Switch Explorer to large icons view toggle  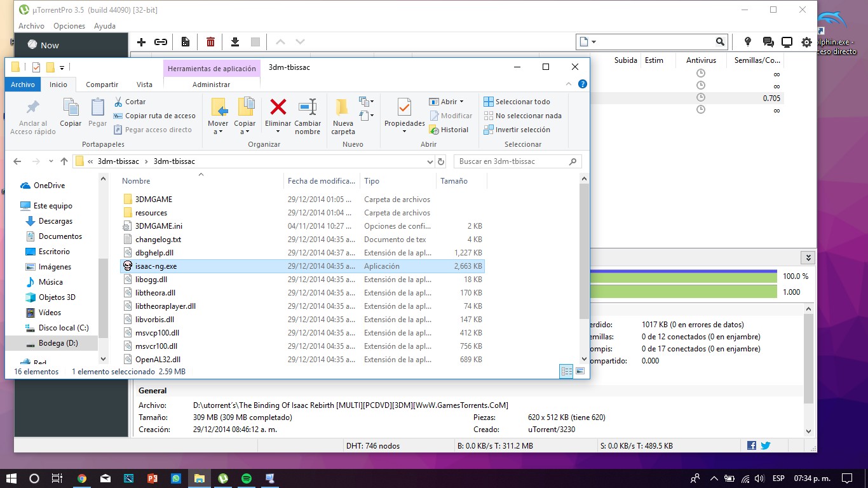pyautogui.click(x=580, y=372)
